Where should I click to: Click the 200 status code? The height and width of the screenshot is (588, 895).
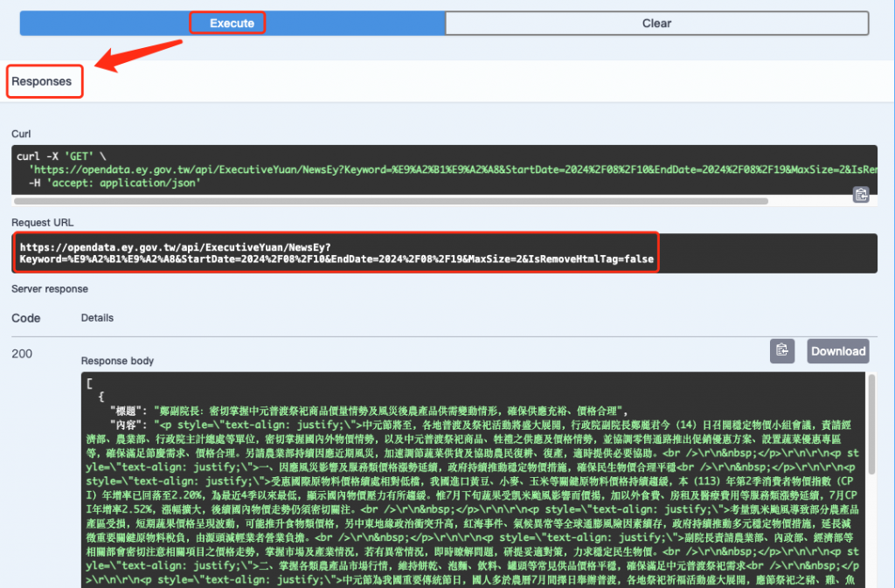(x=22, y=354)
